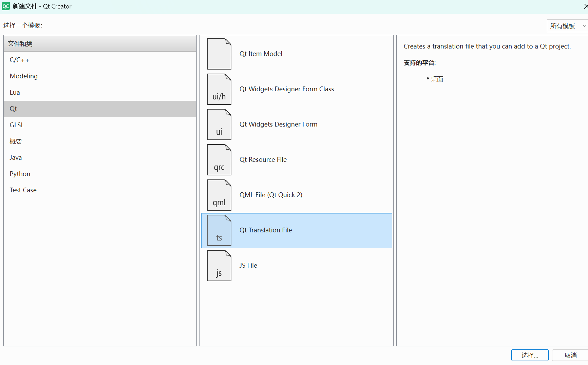This screenshot has width=588, height=365.
Task: Click the Qt Creator logo in title bar
Action: coord(6,6)
